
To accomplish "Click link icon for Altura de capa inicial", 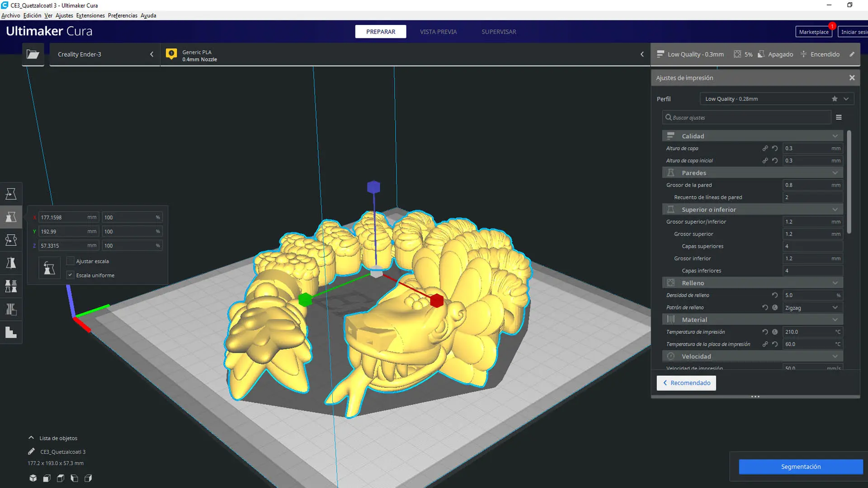I will (x=765, y=160).
